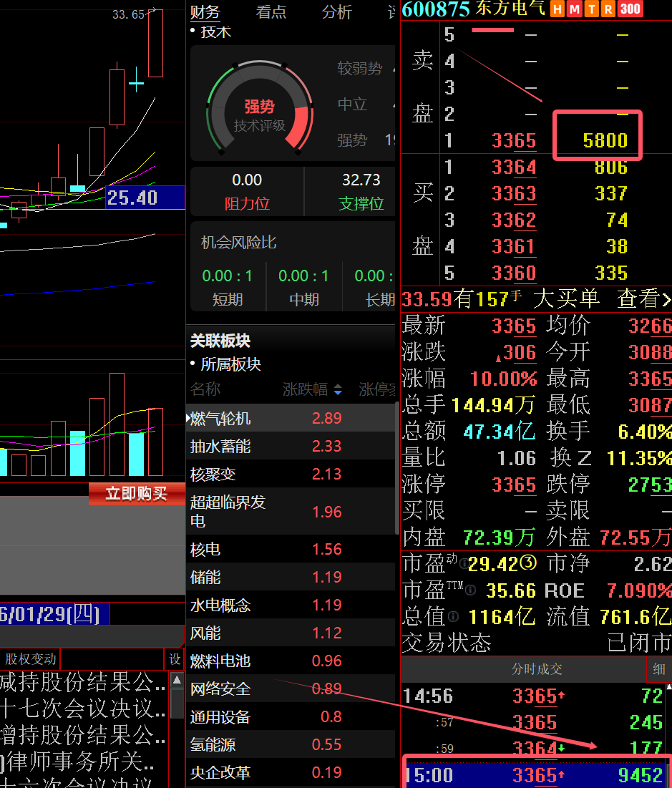
Task: Click the technical rating gauge 强势
Action: click(259, 107)
